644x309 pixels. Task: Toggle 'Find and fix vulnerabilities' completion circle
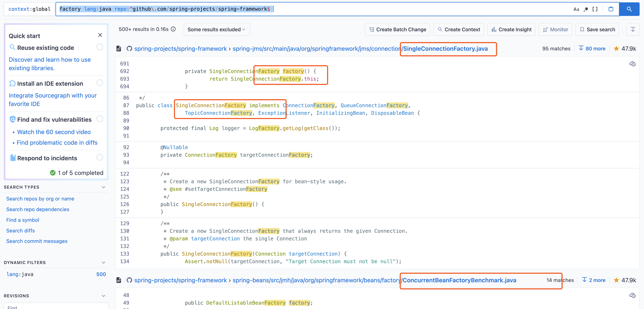click(x=100, y=119)
